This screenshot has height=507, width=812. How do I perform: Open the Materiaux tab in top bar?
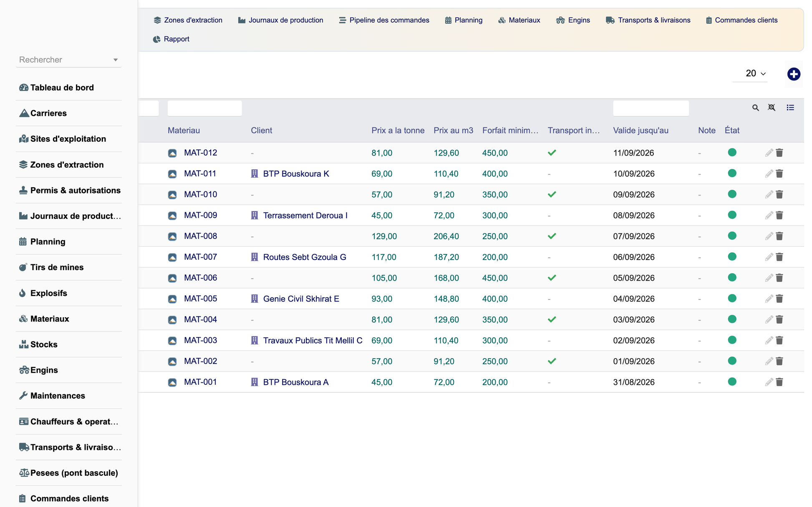[x=519, y=20]
